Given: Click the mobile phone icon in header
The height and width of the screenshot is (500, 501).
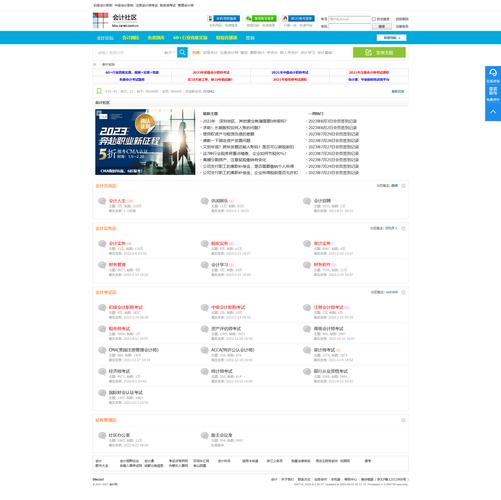Looking at the screenshot, I should coord(210,19).
